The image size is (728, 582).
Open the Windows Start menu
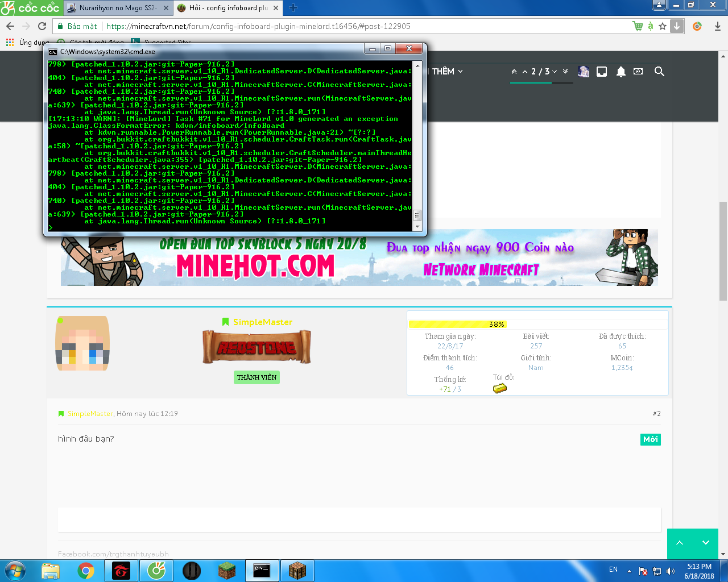[x=15, y=571]
